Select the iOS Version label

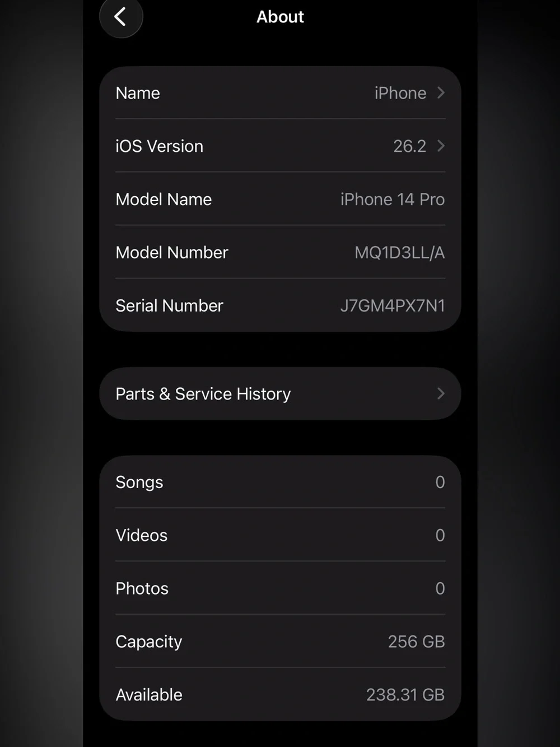pyautogui.click(x=159, y=146)
